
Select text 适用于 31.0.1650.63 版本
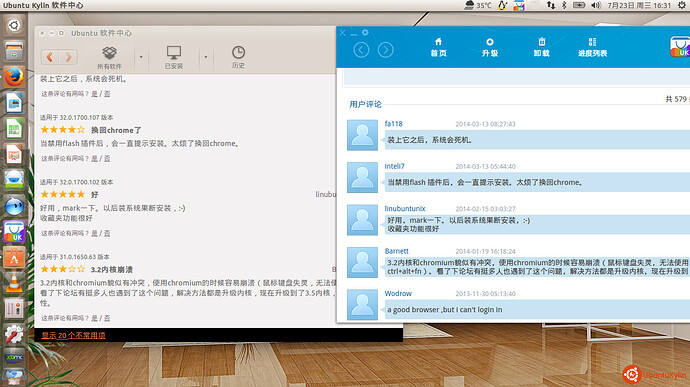(75, 257)
